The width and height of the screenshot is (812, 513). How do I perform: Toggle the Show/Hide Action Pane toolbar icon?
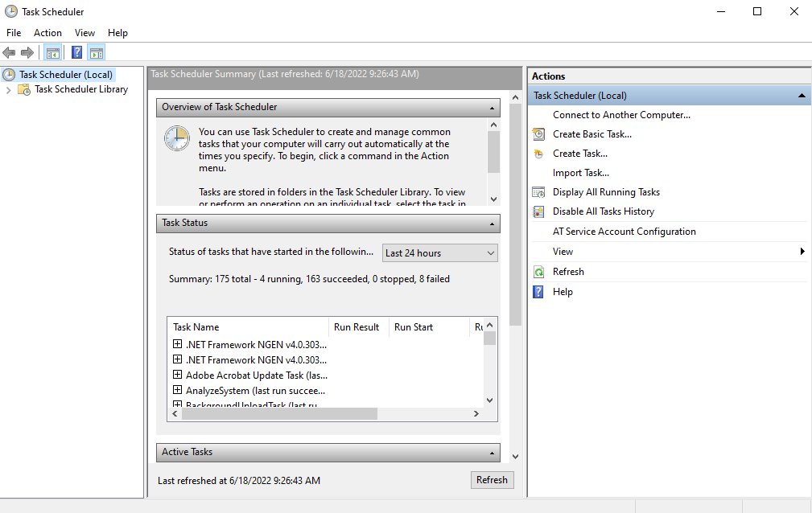point(97,52)
